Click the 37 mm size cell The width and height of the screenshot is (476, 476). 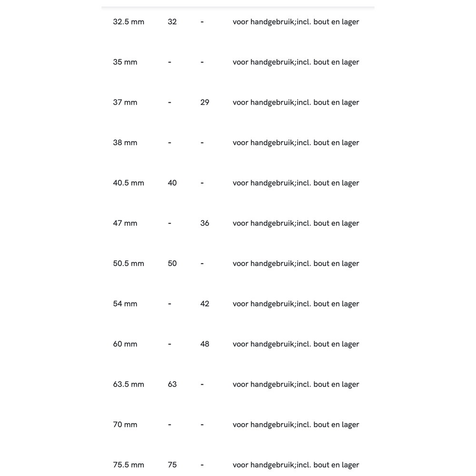tap(125, 102)
